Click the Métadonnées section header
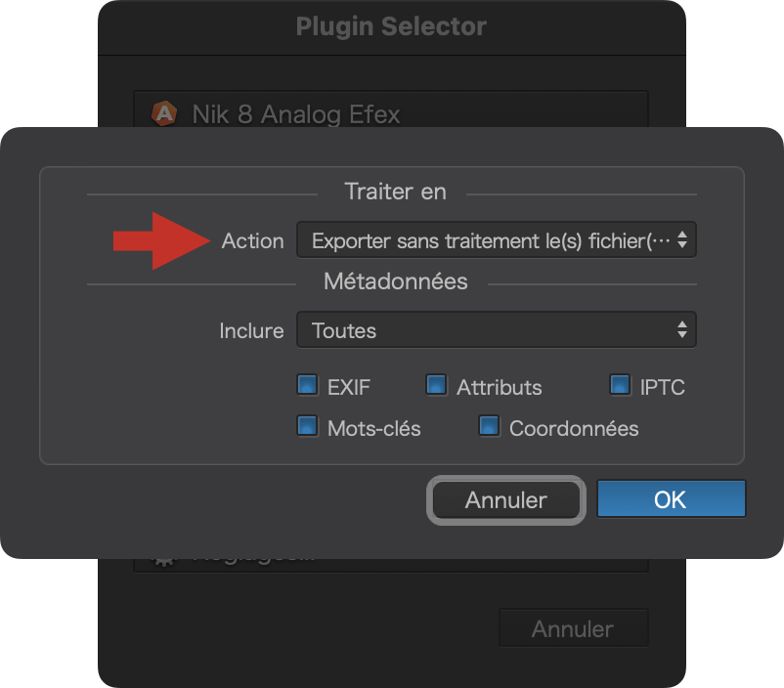784x688 pixels. pos(396,281)
